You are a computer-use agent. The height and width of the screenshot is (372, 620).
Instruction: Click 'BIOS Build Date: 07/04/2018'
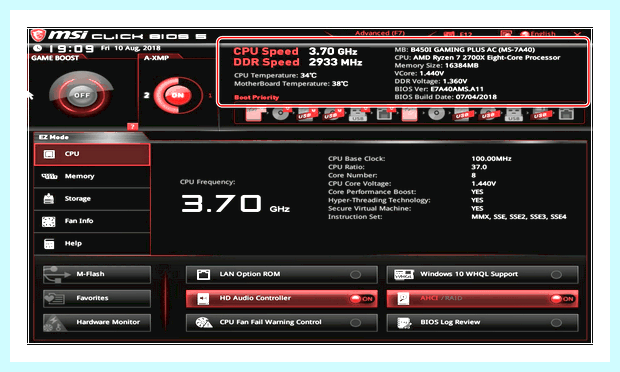tap(446, 97)
